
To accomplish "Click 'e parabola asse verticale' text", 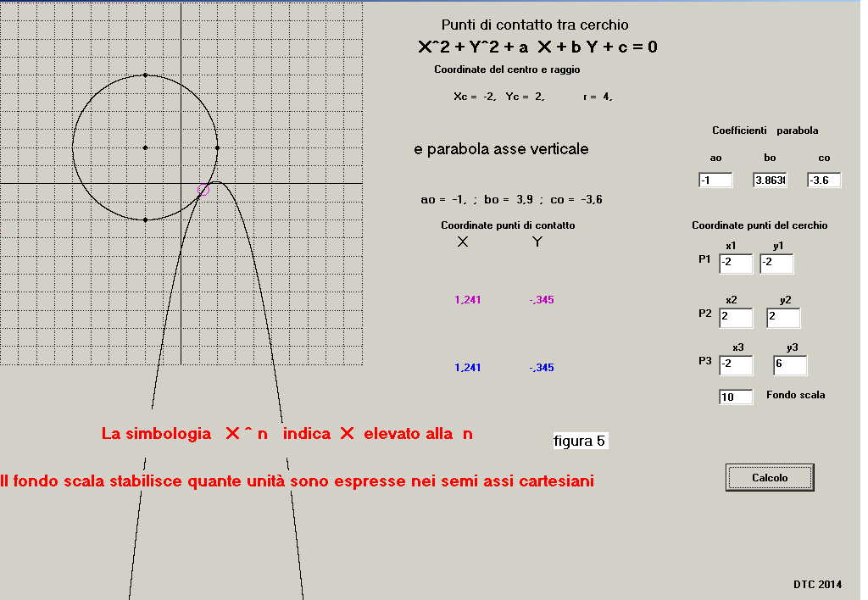I will point(501,149).
